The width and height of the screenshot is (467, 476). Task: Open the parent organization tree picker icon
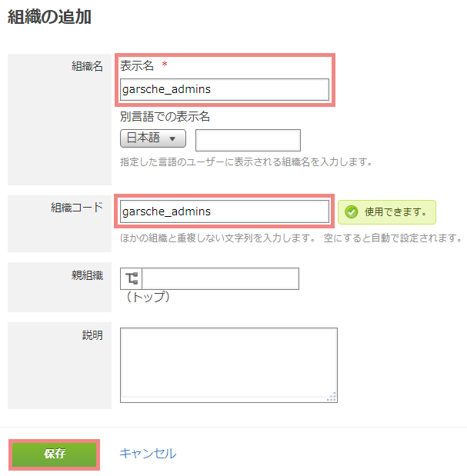point(131,278)
